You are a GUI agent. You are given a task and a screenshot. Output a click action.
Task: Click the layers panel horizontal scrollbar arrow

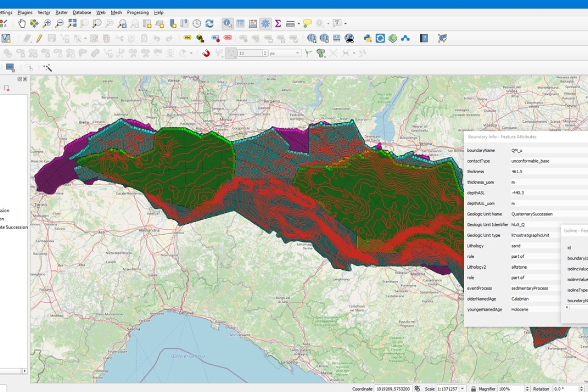pyautogui.click(x=25, y=371)
